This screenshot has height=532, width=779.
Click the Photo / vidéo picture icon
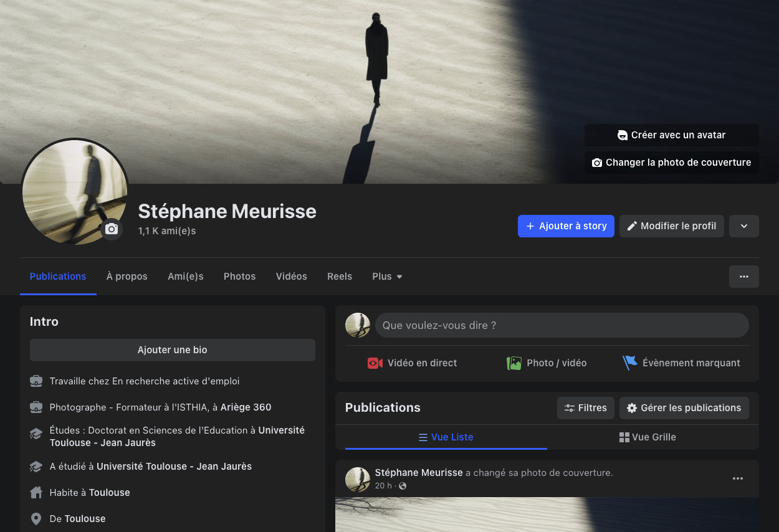pyautogui.click(x=514, y=363)
